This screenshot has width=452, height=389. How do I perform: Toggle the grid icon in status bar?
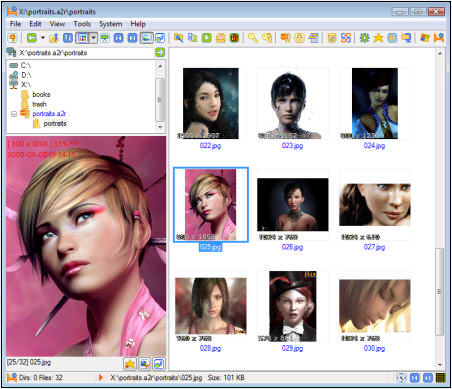coord(441,378)
